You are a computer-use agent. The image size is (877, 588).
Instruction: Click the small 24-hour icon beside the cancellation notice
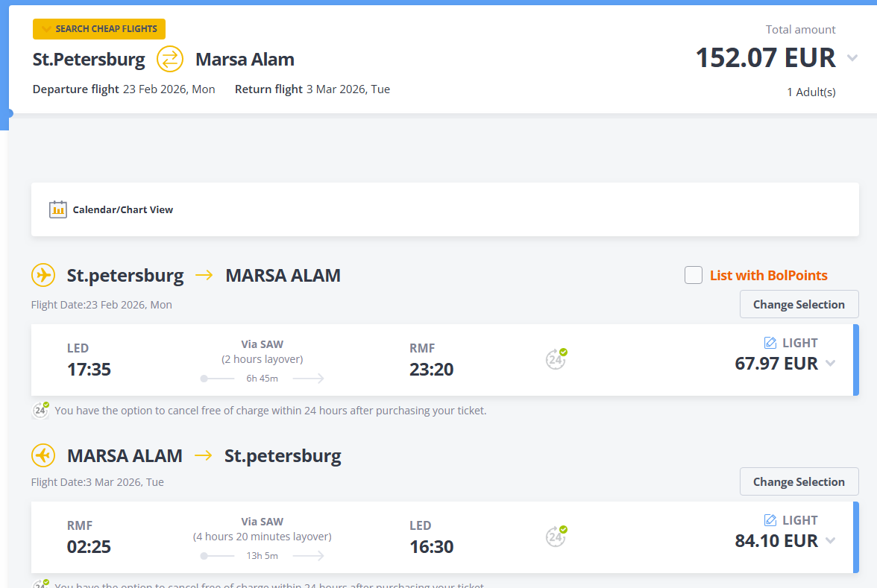tap(41, 410)
